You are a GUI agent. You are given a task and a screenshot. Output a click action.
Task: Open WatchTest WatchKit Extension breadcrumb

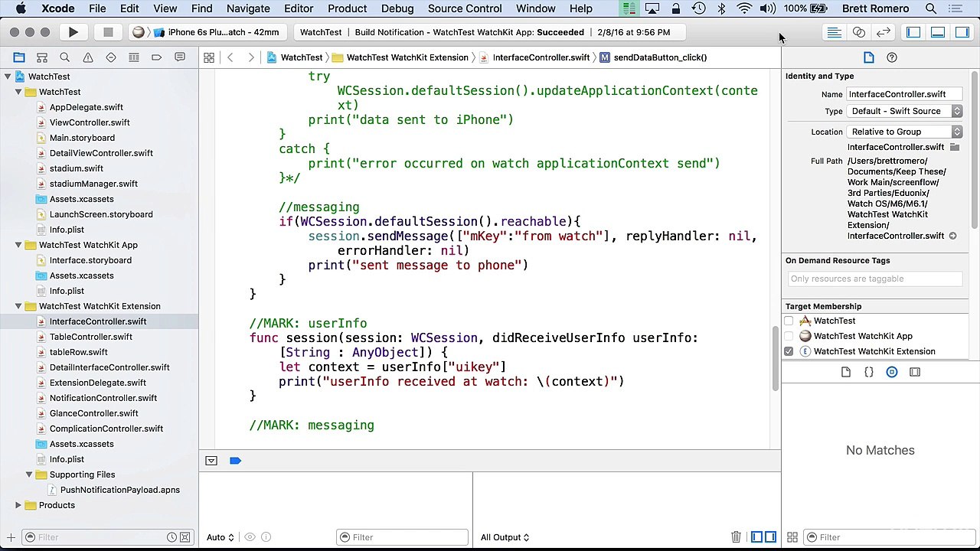[400, 57]
